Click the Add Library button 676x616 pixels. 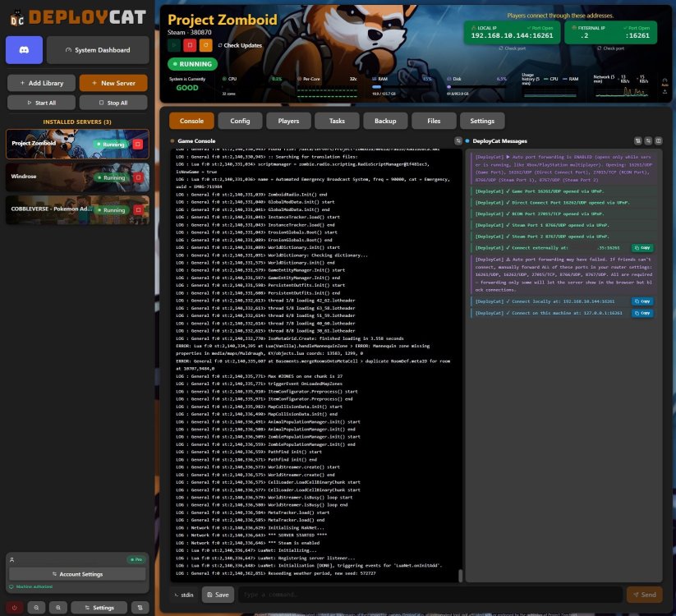click(x=41, y=83)
